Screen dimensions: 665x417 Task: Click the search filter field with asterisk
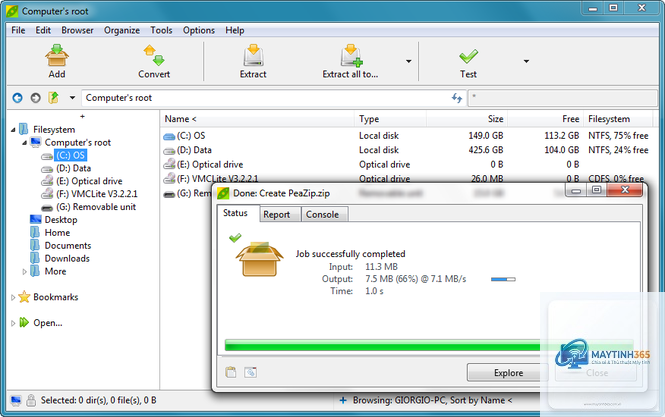[x=562, y=98]
